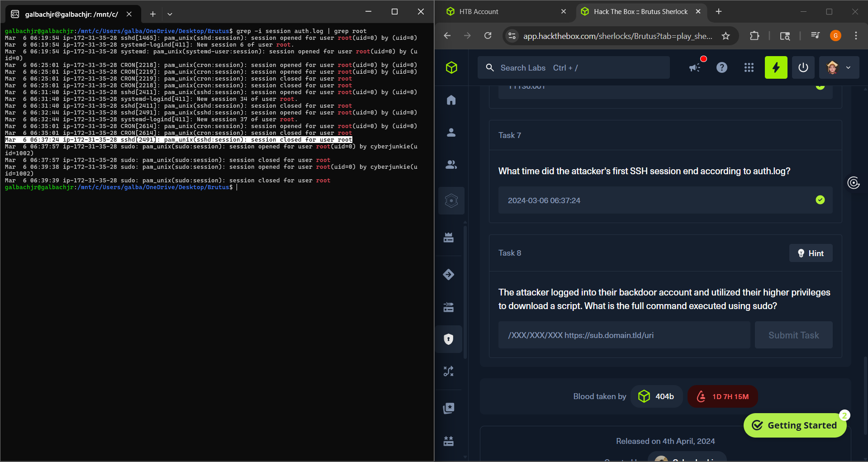This screenshot has width=868, height=462.
Task: Go to the Home sidebar icon
Action: tap(451, 100)
